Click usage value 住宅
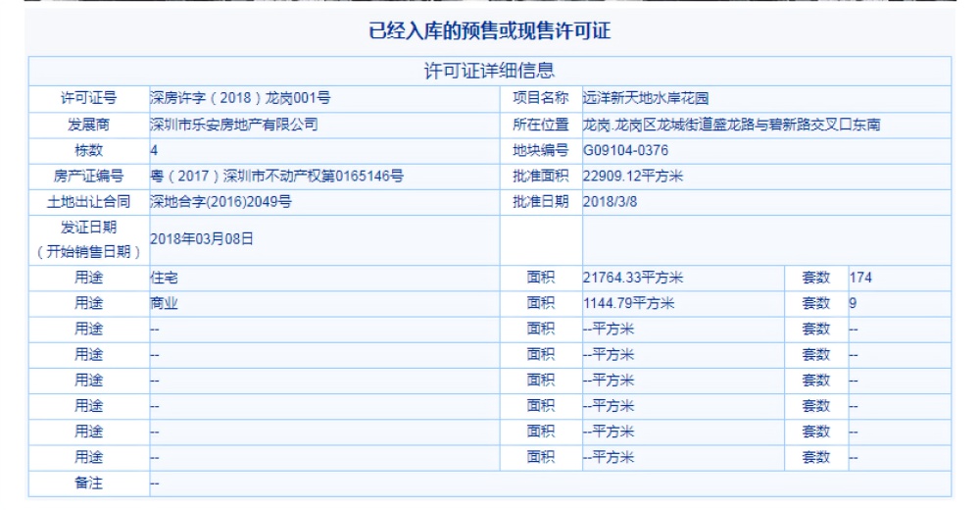The height and width of the screenshot is (510, 980). pos(164,278)
